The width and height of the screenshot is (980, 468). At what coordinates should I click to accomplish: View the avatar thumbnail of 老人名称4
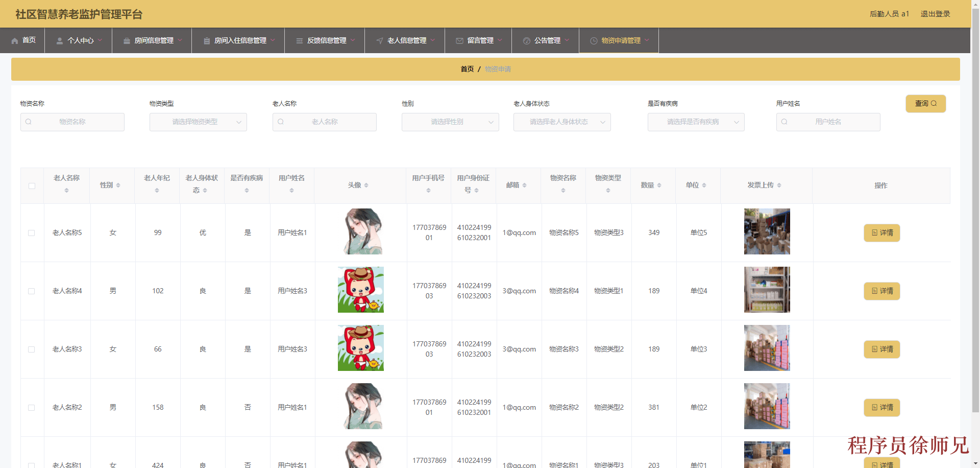tap(360, 290)
